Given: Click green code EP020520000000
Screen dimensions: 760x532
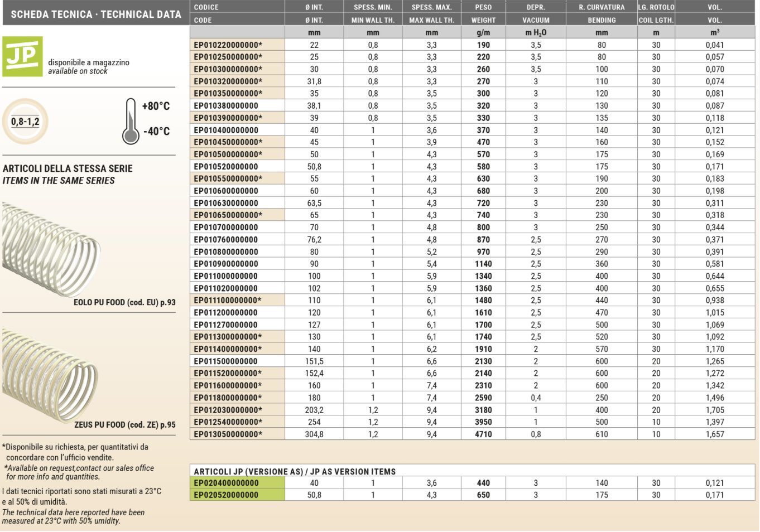Looking at the screenshot, I should 227,495.
